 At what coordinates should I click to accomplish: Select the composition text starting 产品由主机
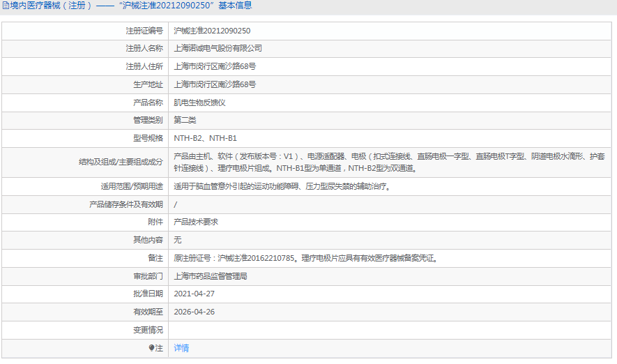click(389, 162)
